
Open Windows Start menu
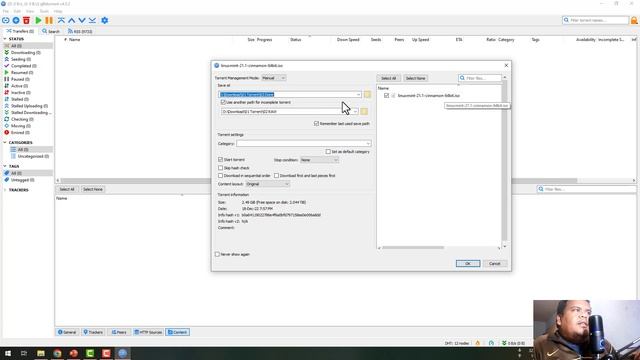(8, 353)
